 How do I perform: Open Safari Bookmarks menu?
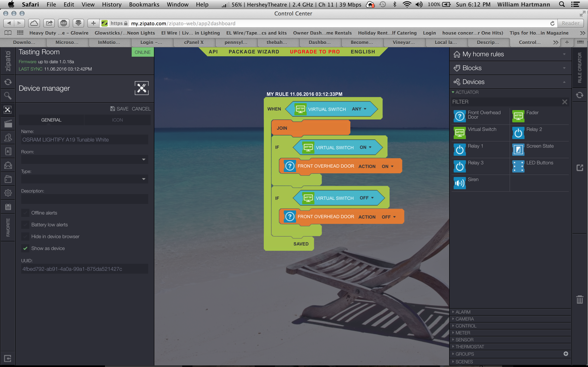(x=144, y=4)
